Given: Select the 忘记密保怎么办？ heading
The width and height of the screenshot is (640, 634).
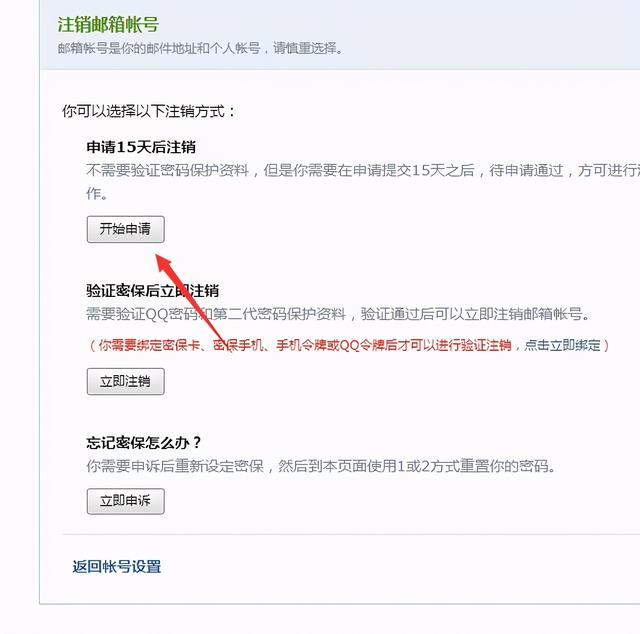Looking at the screenshot, I should [144, 443].
